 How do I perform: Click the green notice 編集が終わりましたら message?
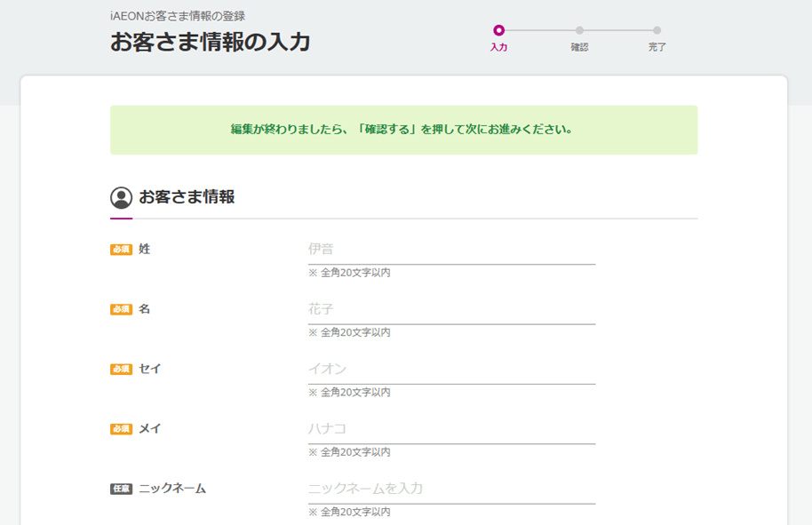pos(404,130)
